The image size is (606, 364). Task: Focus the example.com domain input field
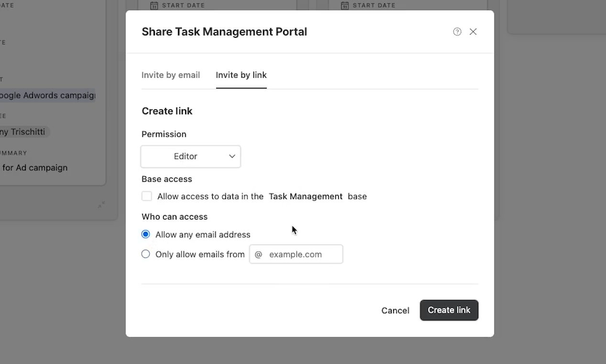pos(296,254)
